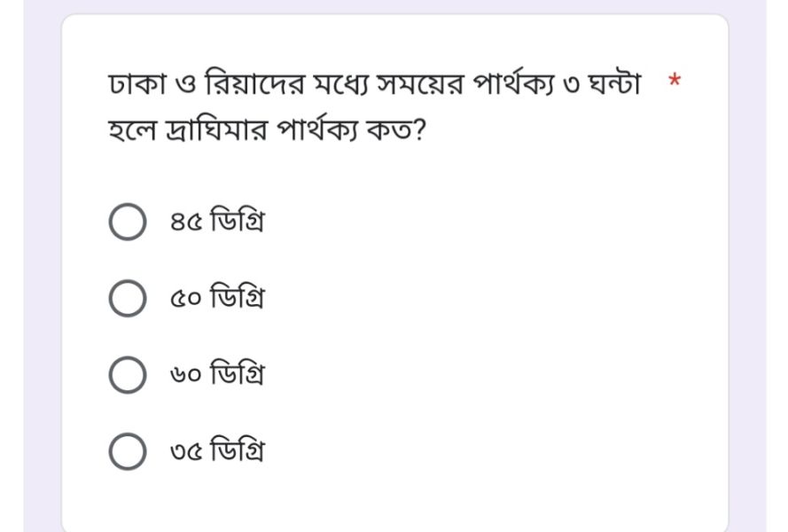Screen dimensions: 788x532
Task: Click the word ঢাকা in the question
Action: [x=131, y=85]
